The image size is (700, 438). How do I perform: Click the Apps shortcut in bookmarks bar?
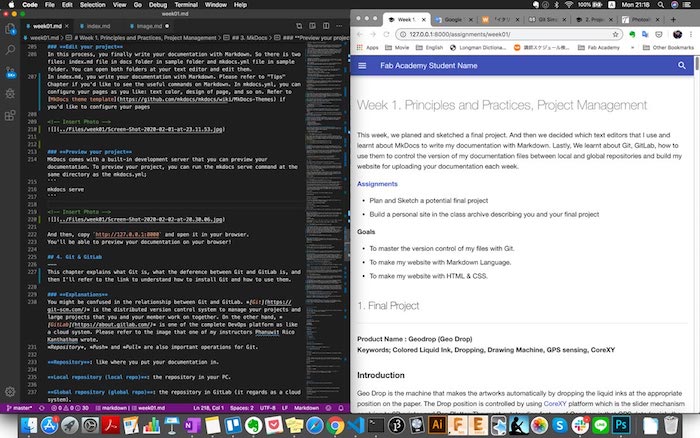pyautogui.click(x=367, y=47)
